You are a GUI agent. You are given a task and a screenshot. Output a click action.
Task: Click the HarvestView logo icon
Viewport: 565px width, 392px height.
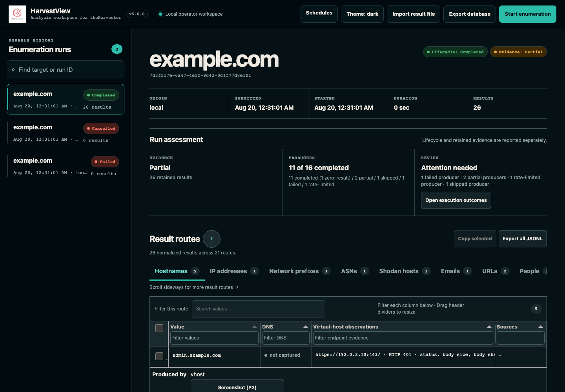pyautogui.click(x=17, y=14)
